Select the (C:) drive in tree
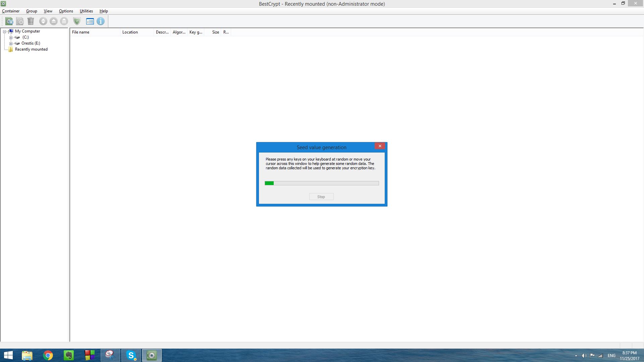The height and width of the screenshot is (362, 644). pyautogui.click(x=25, y=37)
